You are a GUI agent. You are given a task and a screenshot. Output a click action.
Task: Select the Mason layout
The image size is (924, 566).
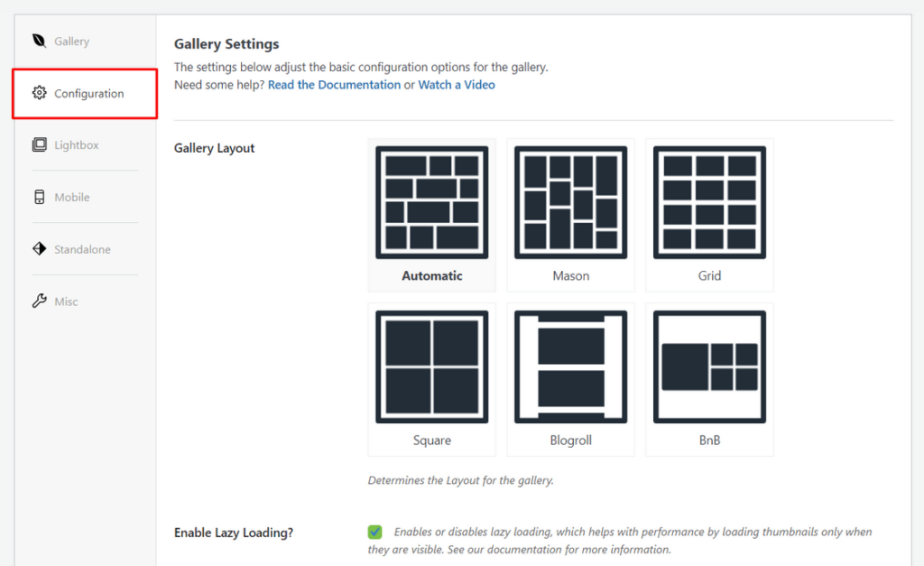pyautogui.click(x=570, y=205)
